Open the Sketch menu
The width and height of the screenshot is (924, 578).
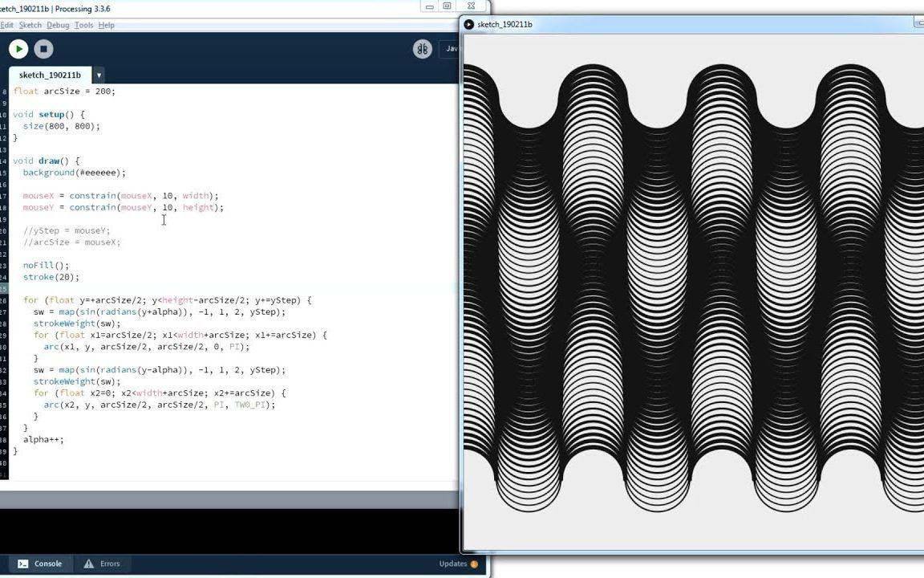pos(30,25)
